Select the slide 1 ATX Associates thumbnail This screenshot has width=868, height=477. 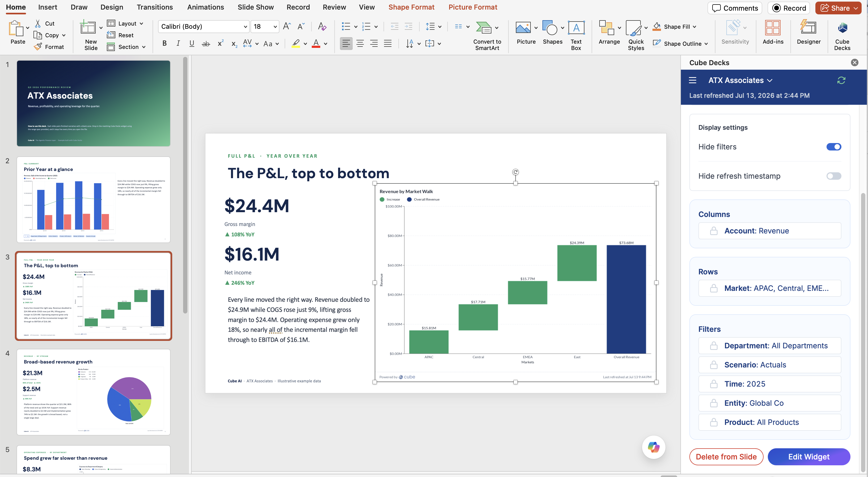(93, 103)
